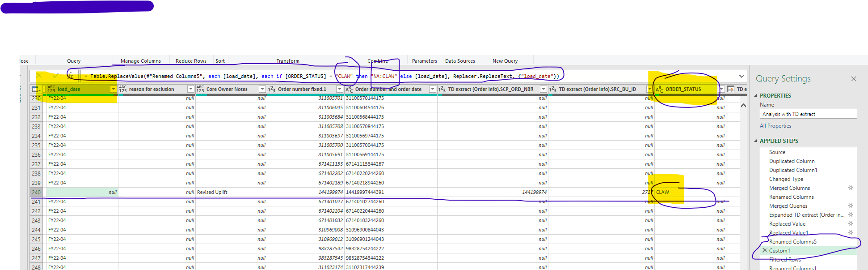Select the Duplicated Column1 step

[x=793, y=170]
